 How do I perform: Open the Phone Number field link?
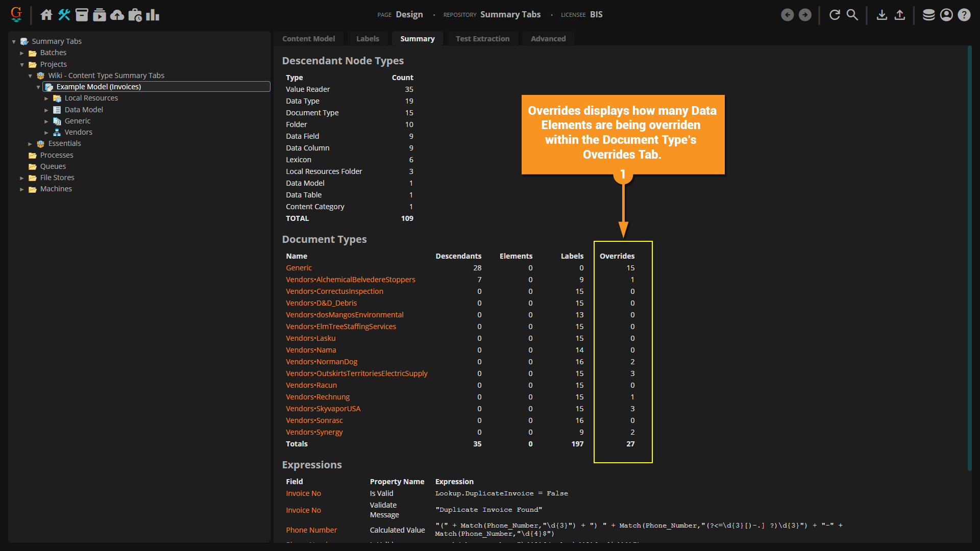point(311,530)
